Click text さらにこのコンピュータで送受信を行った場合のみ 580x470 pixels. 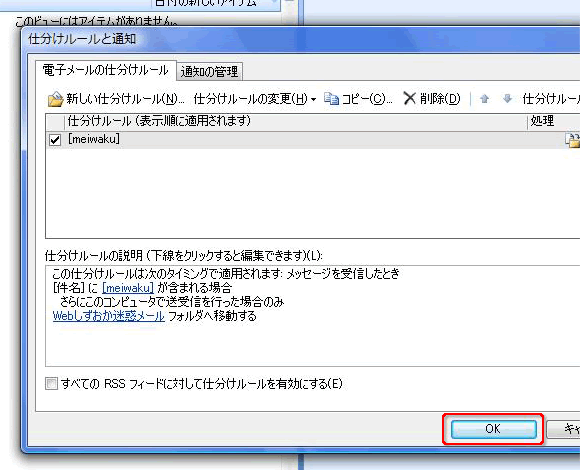tap(172, 302)
